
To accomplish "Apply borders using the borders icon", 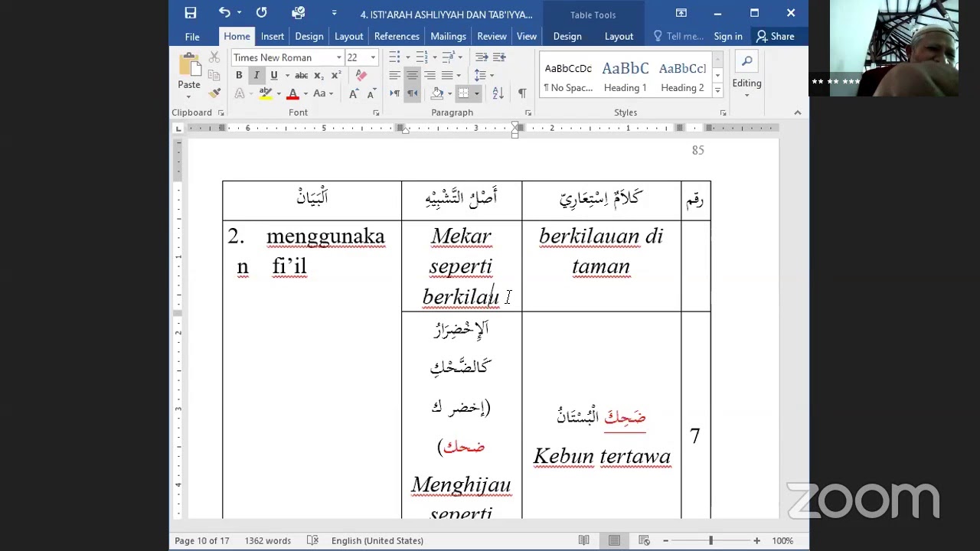I will click(463, 93).
